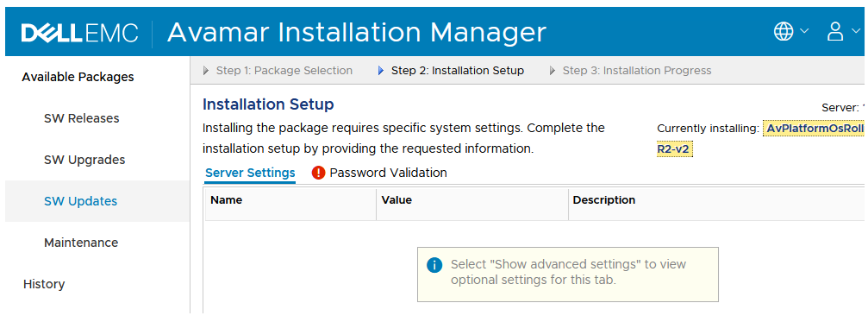The width and height of the screenshot is (868, 322).
Task: Open the globe language menu
Action: [x=784, y=32]
